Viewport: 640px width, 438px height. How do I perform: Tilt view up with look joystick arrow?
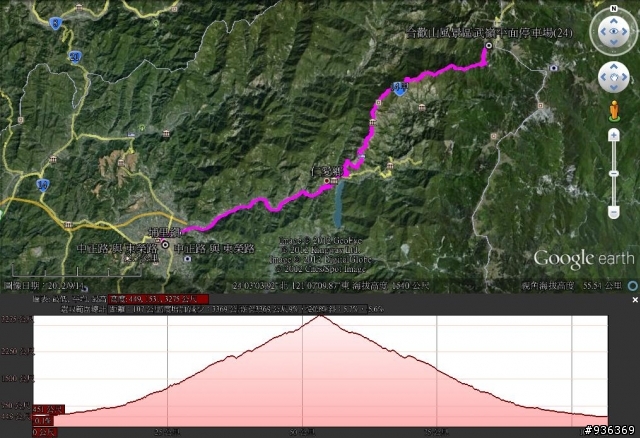point(613,21)
